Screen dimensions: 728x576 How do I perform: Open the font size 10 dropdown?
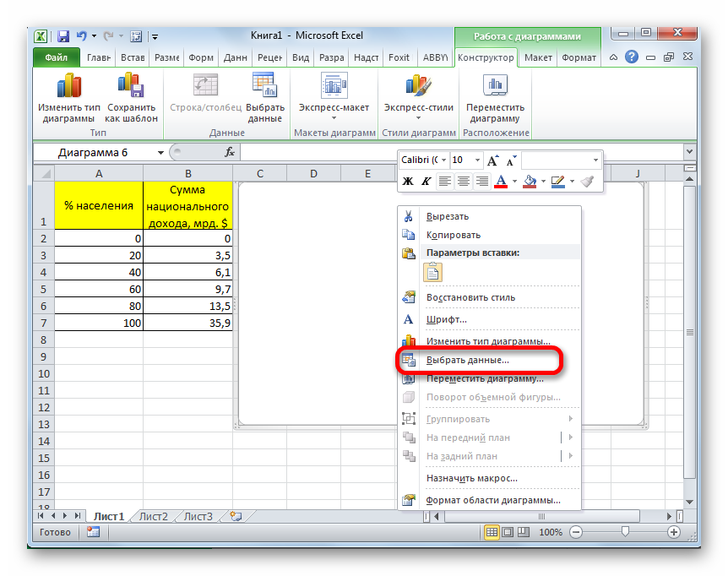tap(477, 160)
